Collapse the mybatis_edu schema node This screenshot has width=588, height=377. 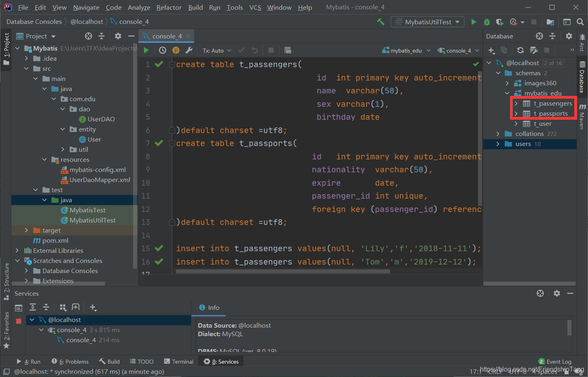[x=507, y=93]
